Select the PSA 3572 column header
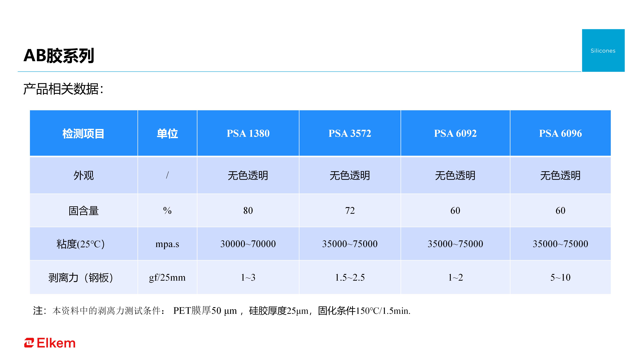The image size is (644, 362). pyautogui.click(x=349, y=133)
